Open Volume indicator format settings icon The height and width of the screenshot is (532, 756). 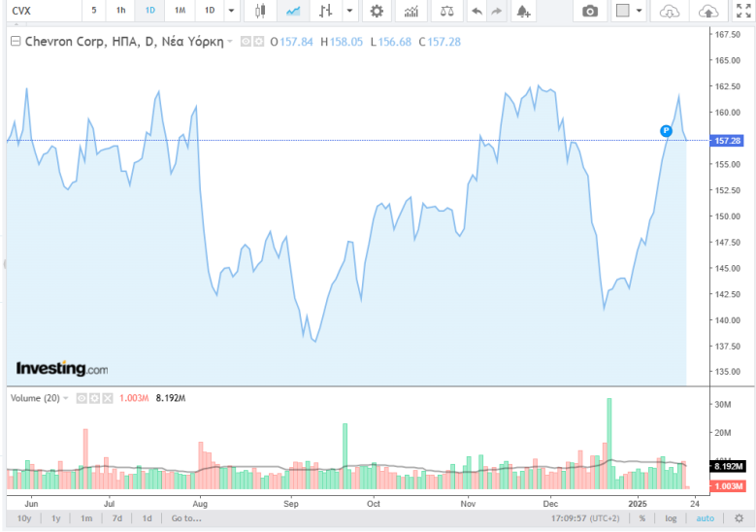click(x=94, y=398)
